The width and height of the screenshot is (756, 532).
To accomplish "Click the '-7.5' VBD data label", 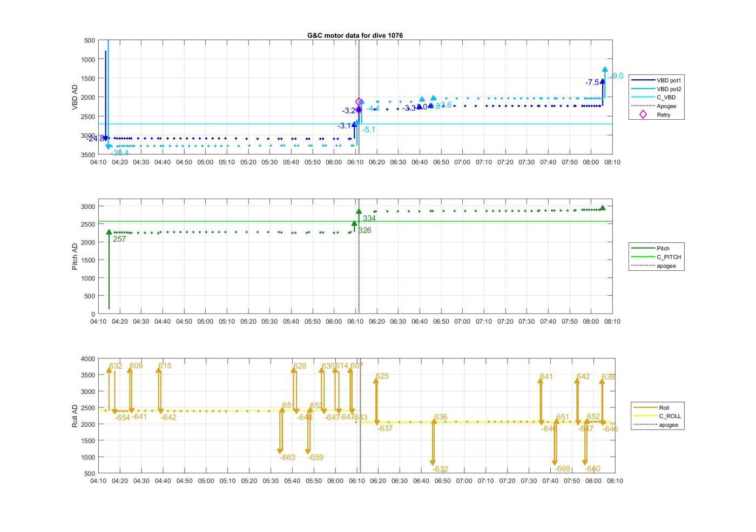I will pos(592,83).
